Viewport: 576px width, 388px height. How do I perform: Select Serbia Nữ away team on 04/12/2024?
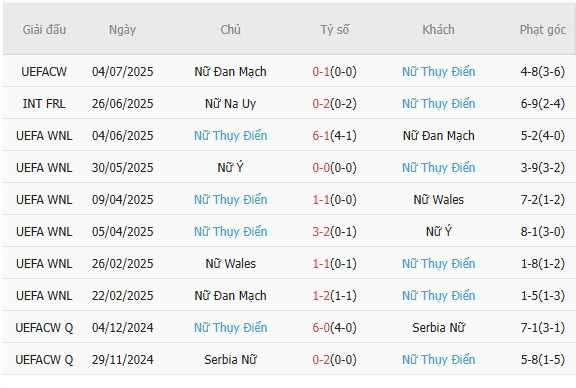click(x=438, y=327)
